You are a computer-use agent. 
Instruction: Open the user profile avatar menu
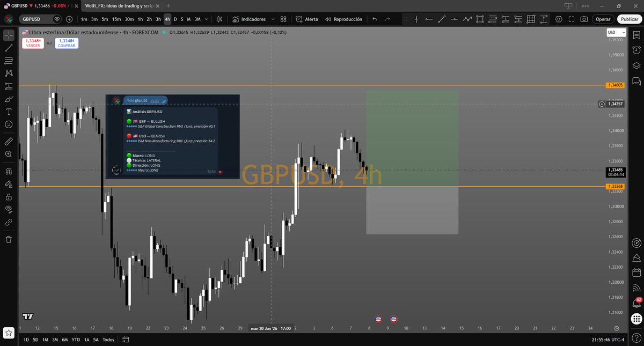(9, 19)
